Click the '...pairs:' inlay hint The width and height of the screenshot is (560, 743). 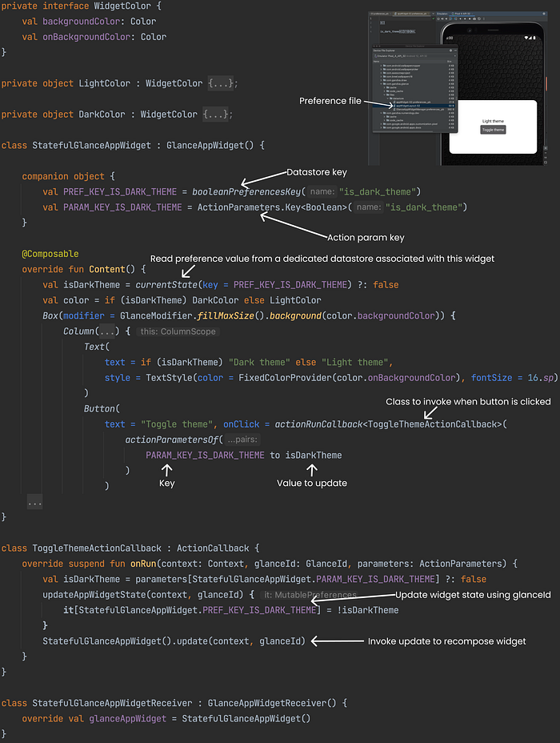click(x=242, y=440)
